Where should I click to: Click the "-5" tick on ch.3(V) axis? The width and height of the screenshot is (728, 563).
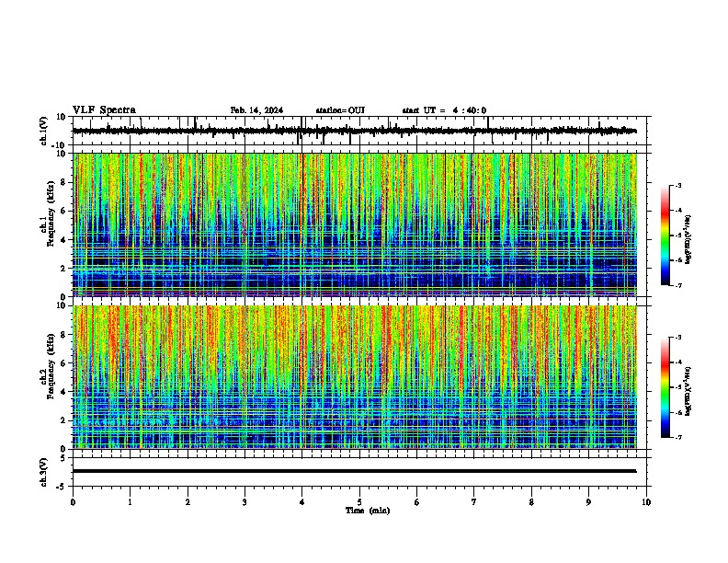[63, 487]
